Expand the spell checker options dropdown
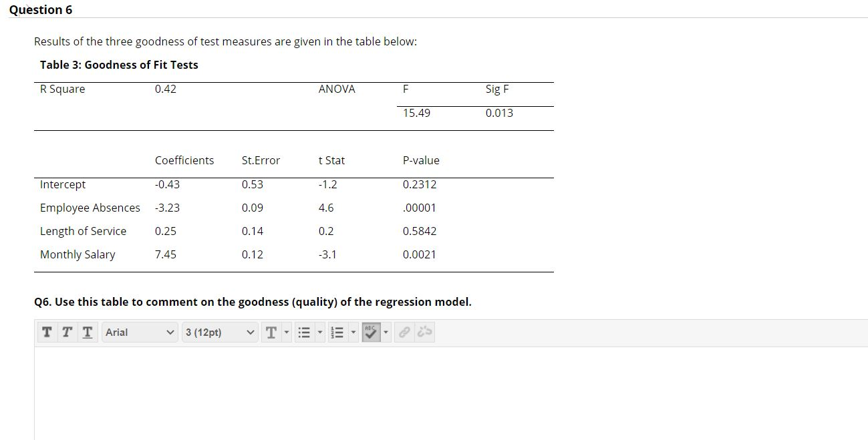868x440 pixels. [386, 332]
